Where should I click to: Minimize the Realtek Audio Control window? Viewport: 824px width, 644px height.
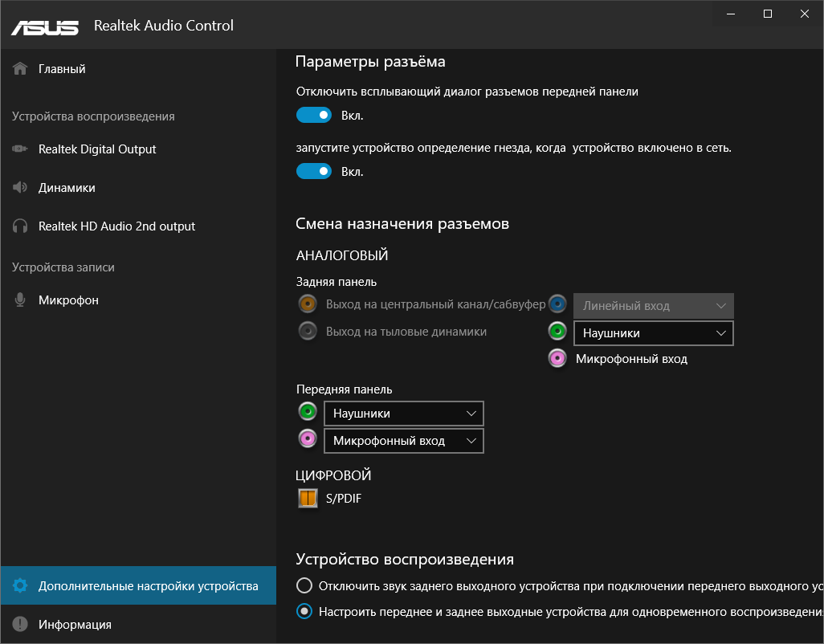click(x=731, y=14)
